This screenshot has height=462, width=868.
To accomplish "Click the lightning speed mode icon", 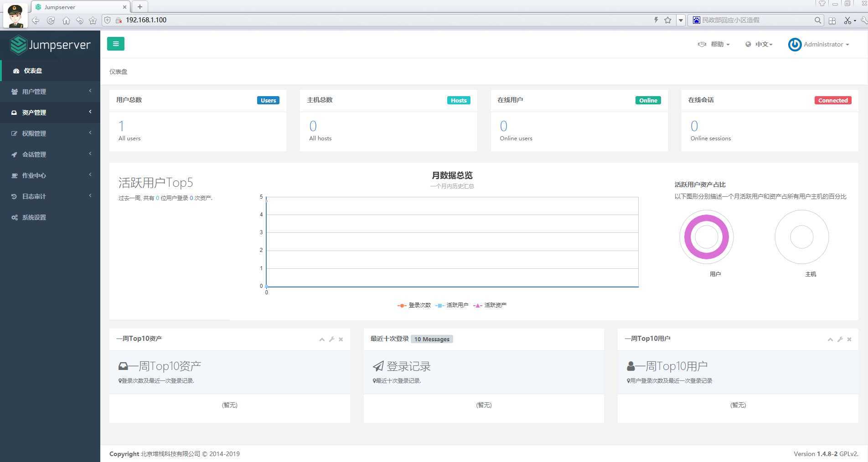I will [x=656, y=20].
